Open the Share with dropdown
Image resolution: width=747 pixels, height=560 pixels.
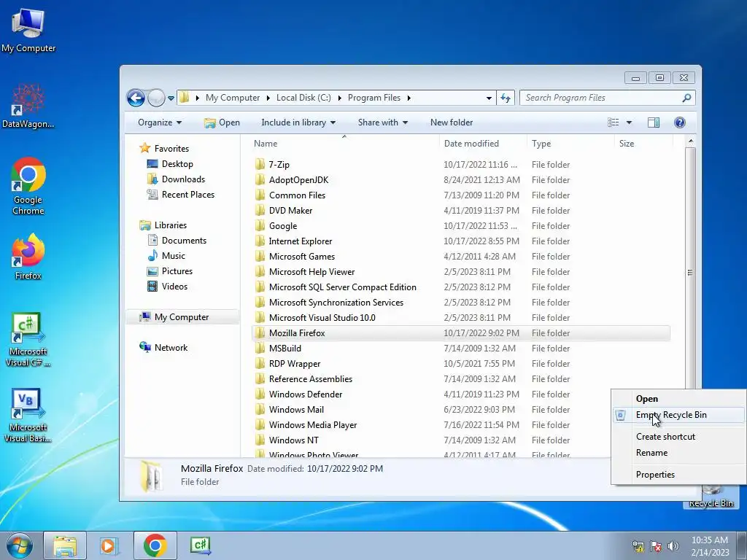[382, 122]
